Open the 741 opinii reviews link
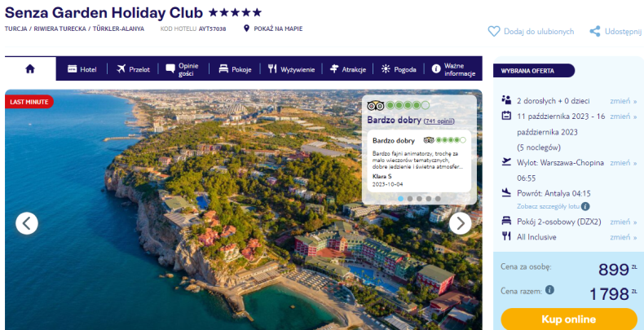 tap(439, 121)
